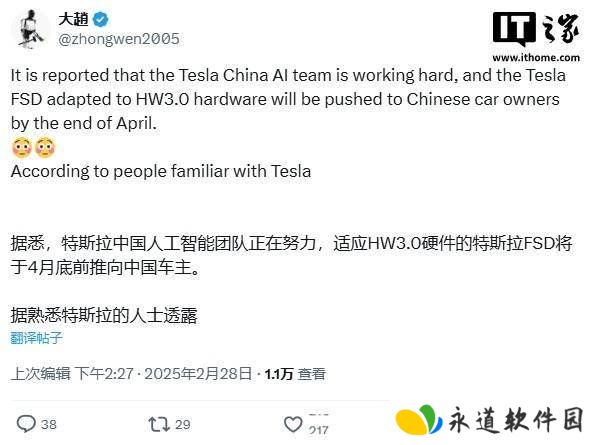The image size is (590, 445).
Task: Open www.ithome.com URL text
Action: pyautogui.click(x=536, y=58)
